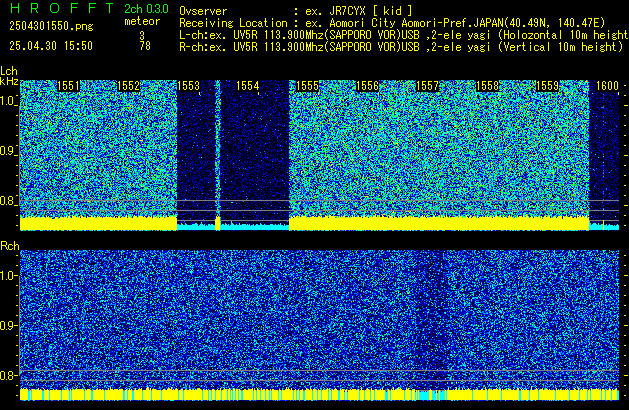The image size is (629, 410).
Task: Click the '2ch 0.3.0' version label
Action: [146, 9]
